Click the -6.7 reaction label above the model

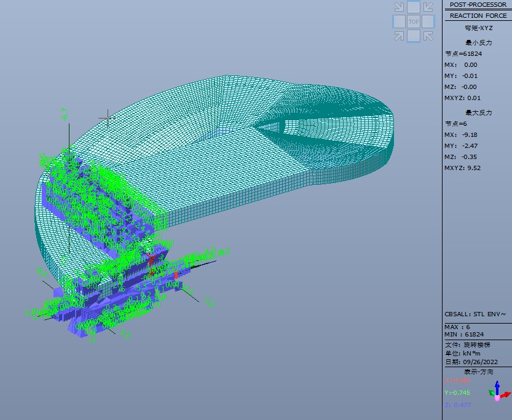[65, 114]
